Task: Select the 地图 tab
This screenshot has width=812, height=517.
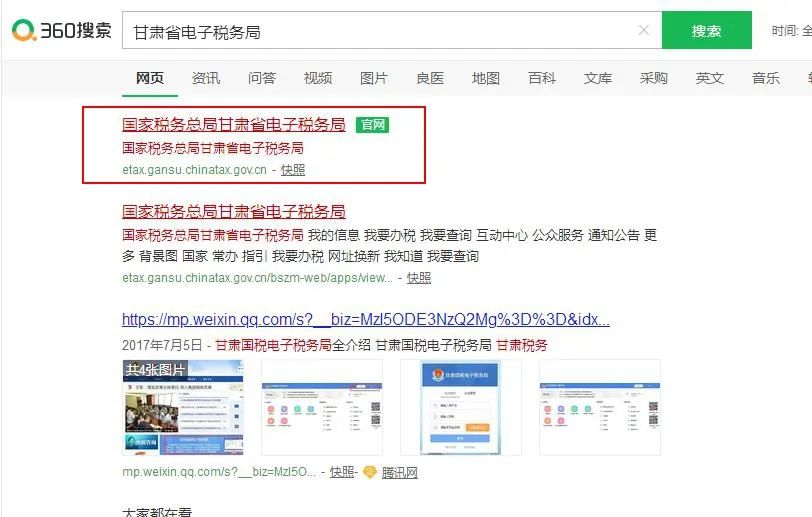Action: pos(486,78)
